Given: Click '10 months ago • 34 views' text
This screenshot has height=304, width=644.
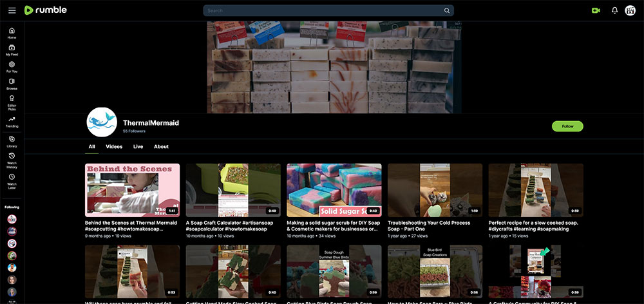Looking at the screenshot, I should point(311,236).
